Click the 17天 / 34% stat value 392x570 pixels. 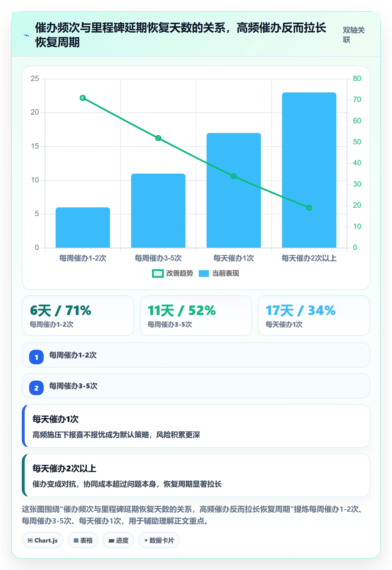tap(300, 311)
